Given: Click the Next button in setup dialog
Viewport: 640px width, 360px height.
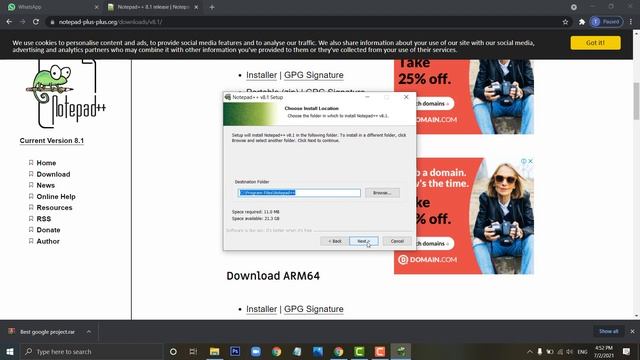Looking at the screenshot, I should (363, 241).
